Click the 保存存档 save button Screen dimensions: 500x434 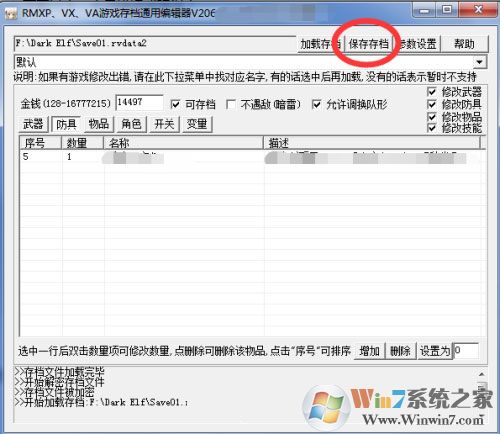click(368, 44)
